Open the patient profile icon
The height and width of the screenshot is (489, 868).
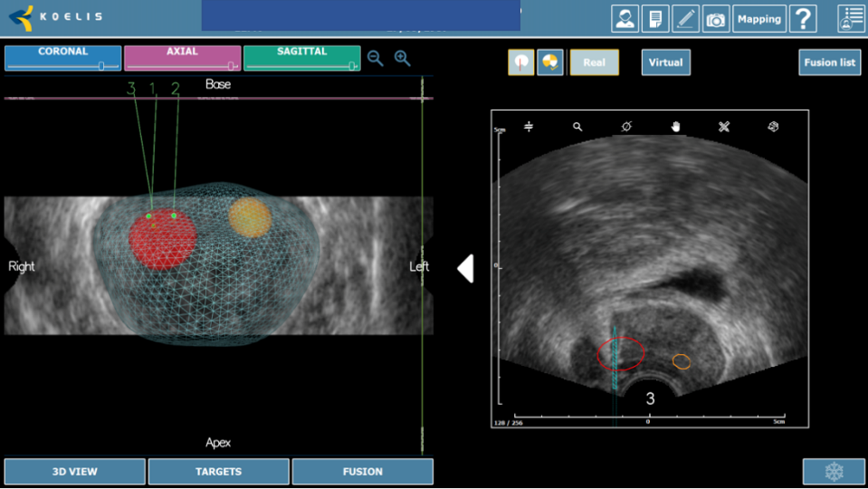coord(625,19)
